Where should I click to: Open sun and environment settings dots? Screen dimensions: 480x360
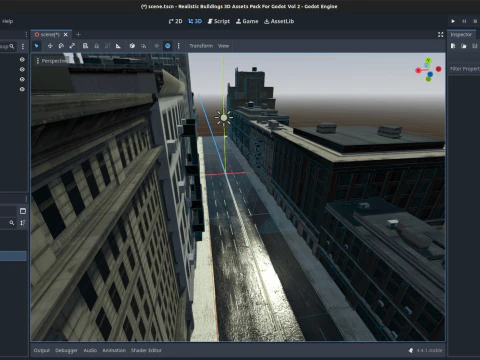coord(178,46)
